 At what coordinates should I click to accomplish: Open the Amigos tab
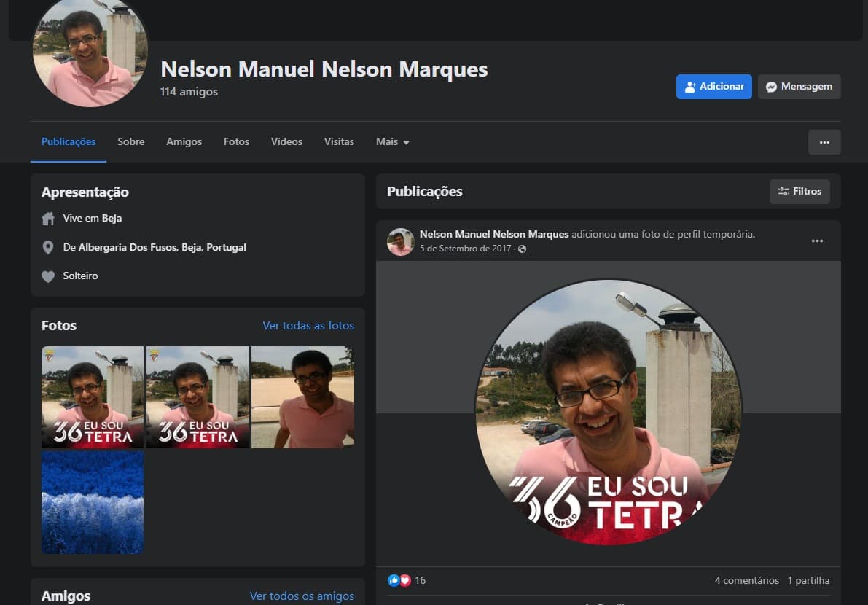pyautogui.click(x=184, y=141)
